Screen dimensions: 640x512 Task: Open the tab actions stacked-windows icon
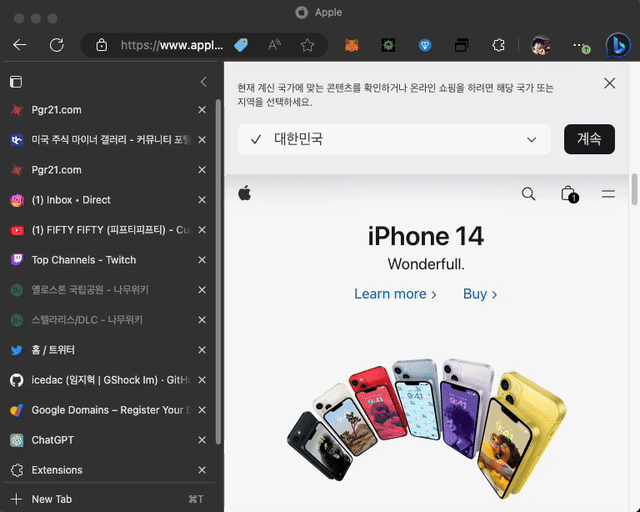(x=461, y=45)
